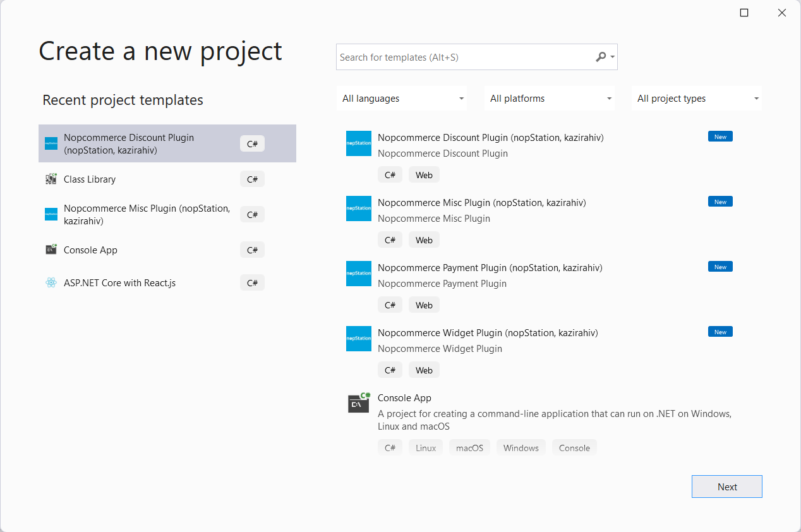Image resolution: width=801 pixels, height=532 pixels.
Task: Click Web tag under Payment Plugin template
Action: (424, 305)
